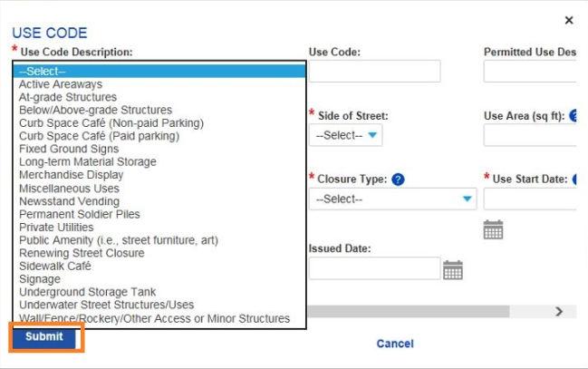Click the Issued Date calendar icon
The height and width of the screenshot is (369, 588).
453,269
